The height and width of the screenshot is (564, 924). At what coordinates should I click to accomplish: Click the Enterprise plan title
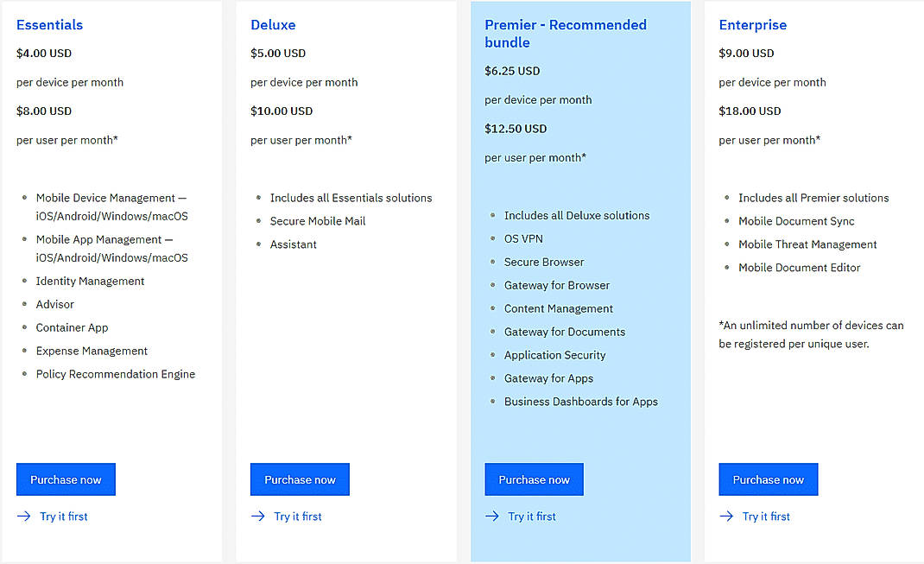click(752, 25)
